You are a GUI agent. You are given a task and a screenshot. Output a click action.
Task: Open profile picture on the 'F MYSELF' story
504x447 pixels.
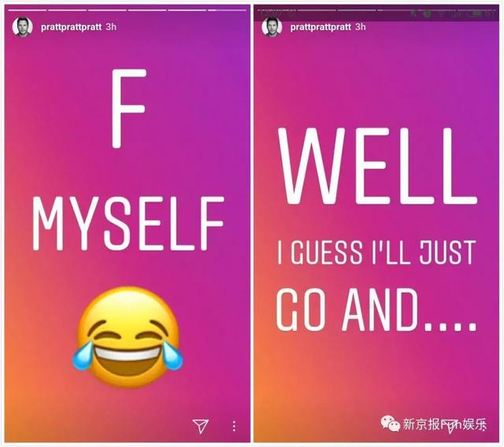point(22,27)
